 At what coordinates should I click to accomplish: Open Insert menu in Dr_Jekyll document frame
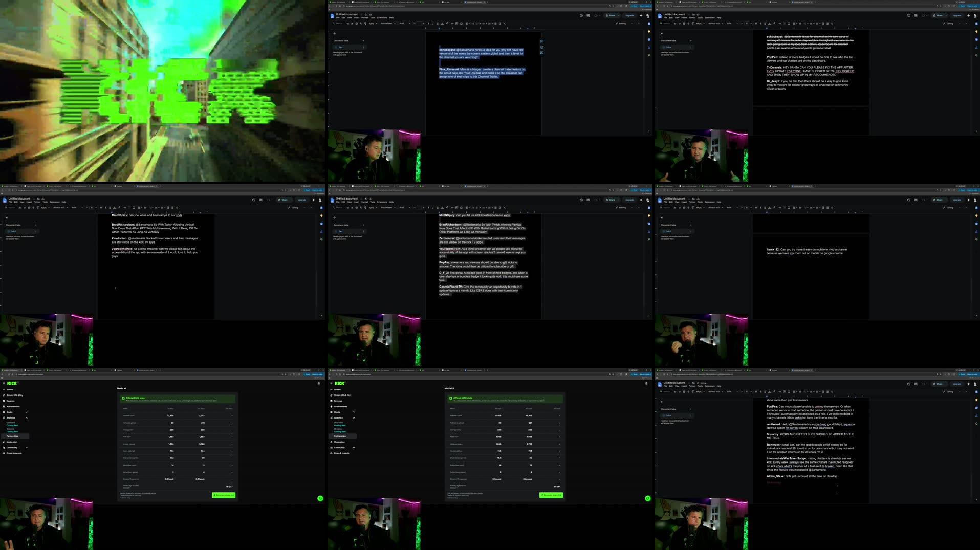[684, 18]
